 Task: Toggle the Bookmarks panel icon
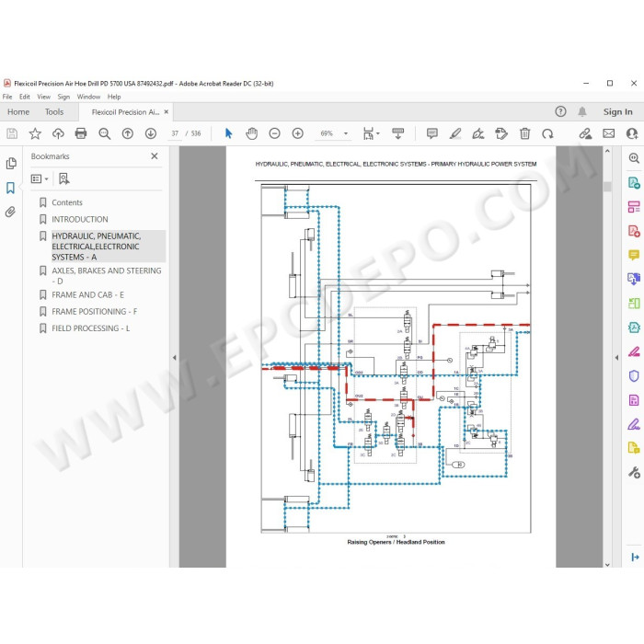point(11,188)
